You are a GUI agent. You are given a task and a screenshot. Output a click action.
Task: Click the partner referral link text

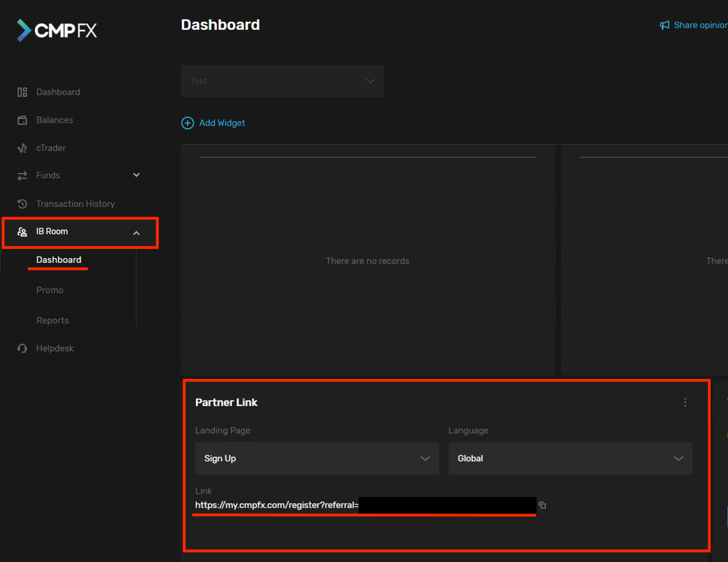pos(277,505)
